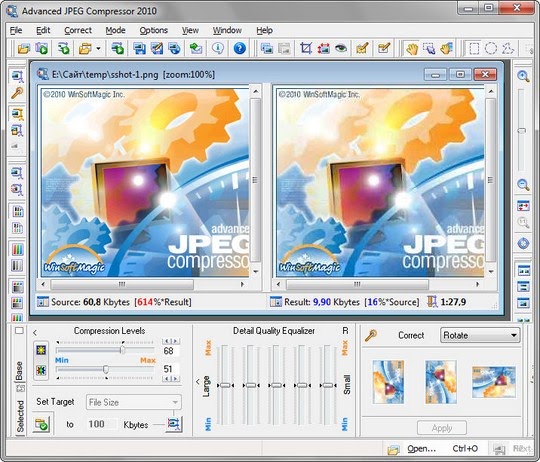Open the File menu

[16, 30]
